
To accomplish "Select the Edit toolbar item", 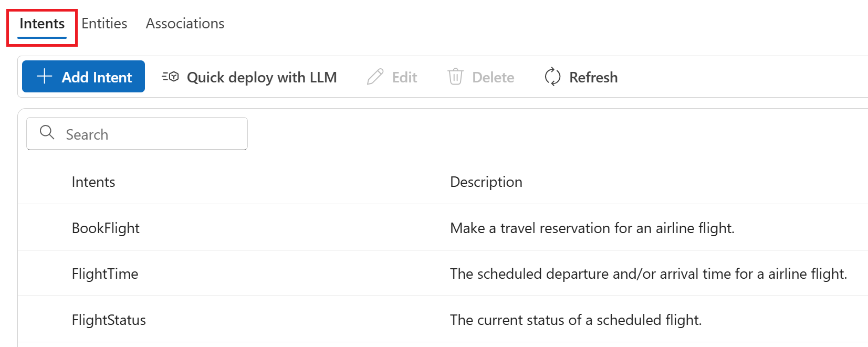I will click(x=393, y=77).
